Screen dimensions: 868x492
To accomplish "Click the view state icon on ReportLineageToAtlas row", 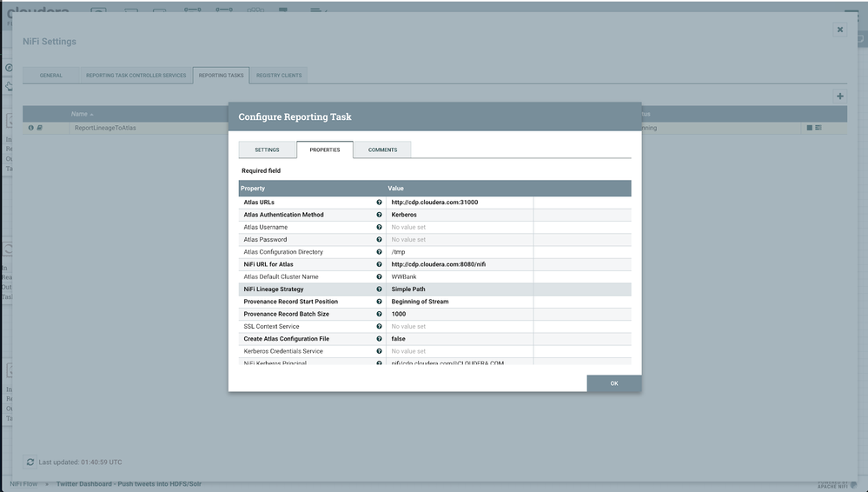I will (x=818, y=128).
